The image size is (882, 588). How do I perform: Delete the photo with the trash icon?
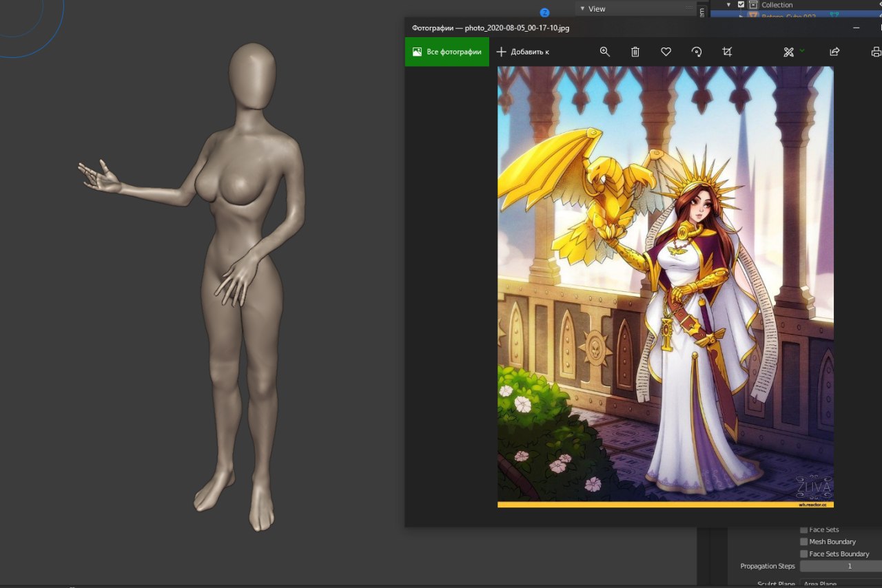pos(635,52)
